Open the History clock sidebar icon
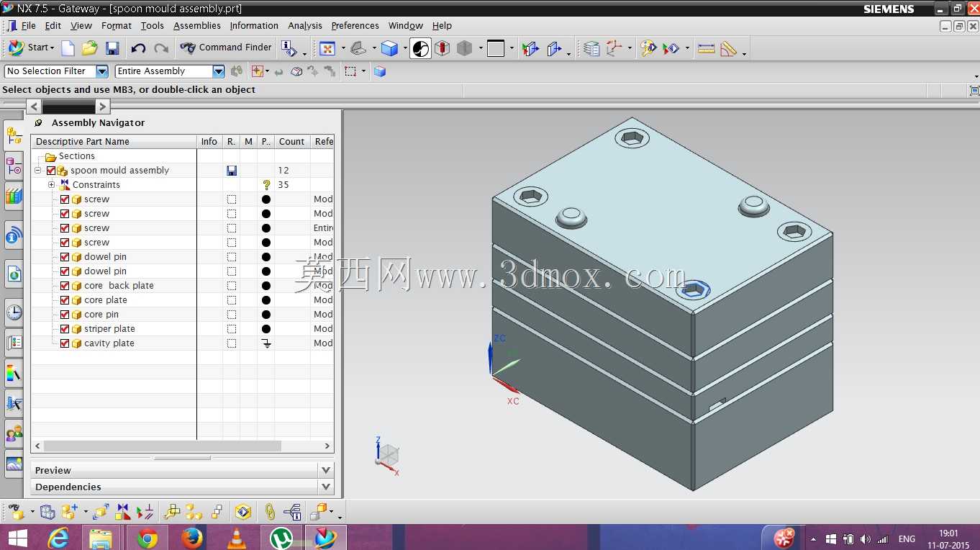 tap(14, 312)
